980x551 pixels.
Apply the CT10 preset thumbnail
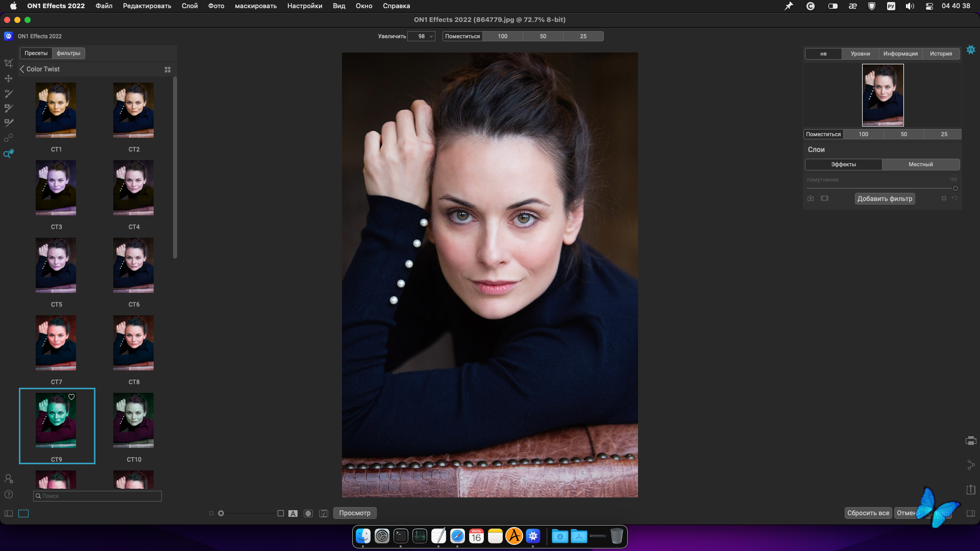coord(134,420)
